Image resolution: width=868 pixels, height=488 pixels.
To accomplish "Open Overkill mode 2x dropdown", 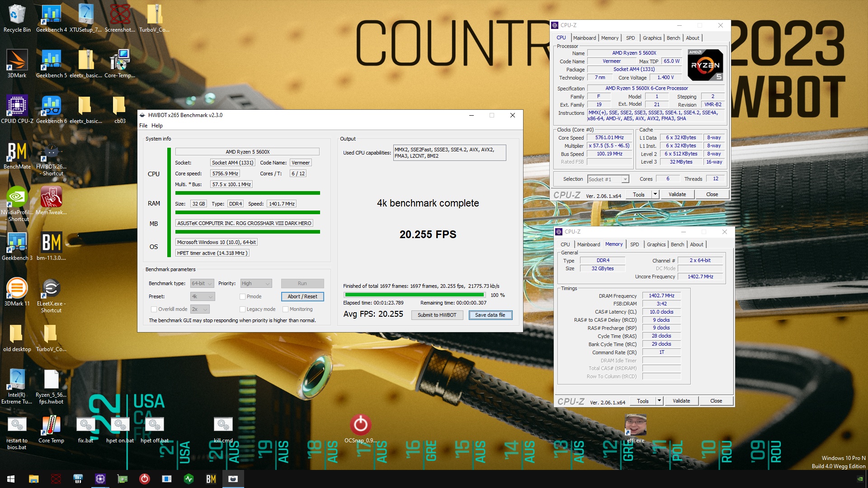I will 200,309.
